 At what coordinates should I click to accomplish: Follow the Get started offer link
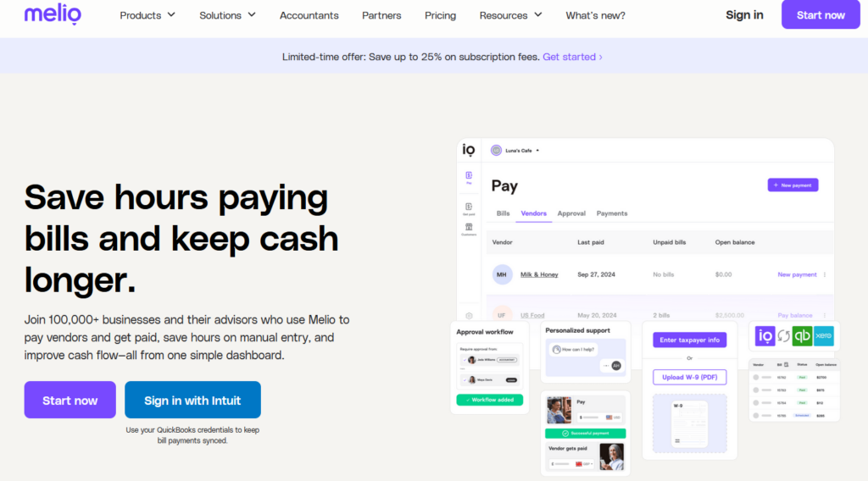[572, 57]
